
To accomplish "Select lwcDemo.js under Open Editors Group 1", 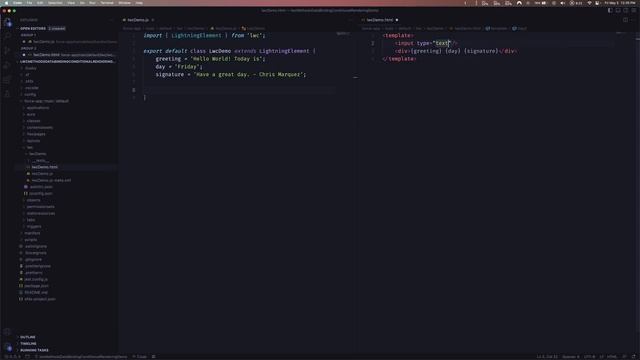I will pyautogui.click(x=44, y=42).
